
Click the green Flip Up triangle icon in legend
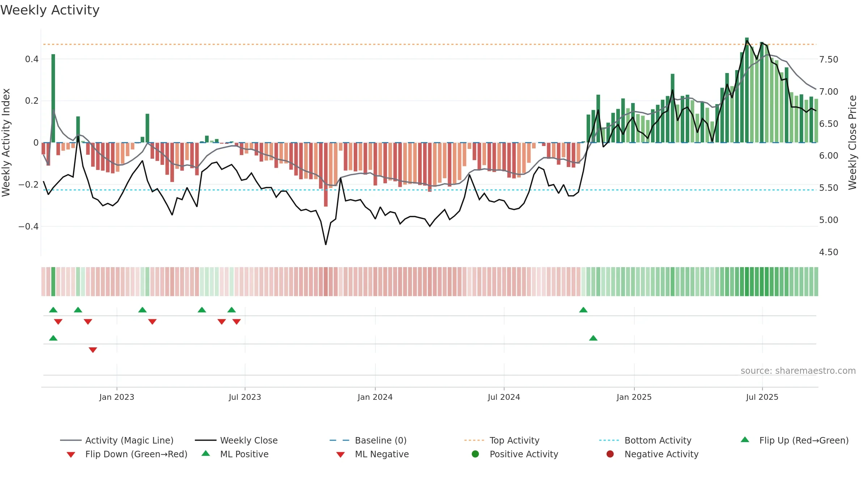[x=745, y=440]
